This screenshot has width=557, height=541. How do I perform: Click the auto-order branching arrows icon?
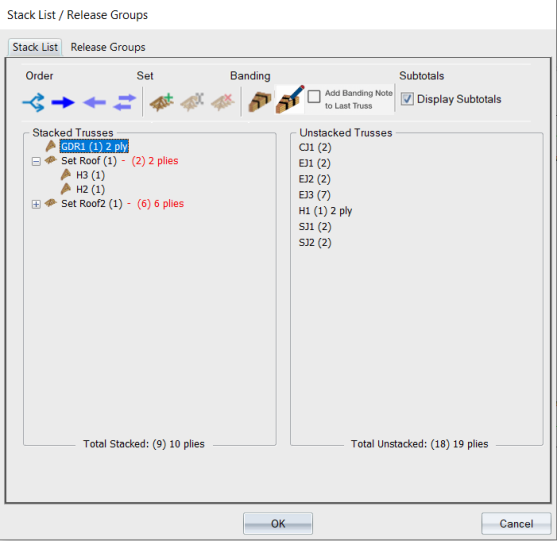(x=34, y=103)
